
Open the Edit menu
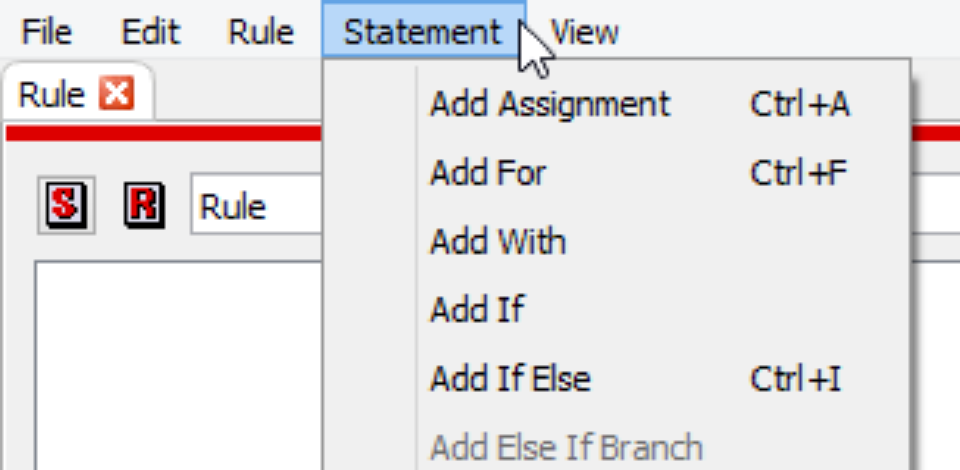coord(150,32)
